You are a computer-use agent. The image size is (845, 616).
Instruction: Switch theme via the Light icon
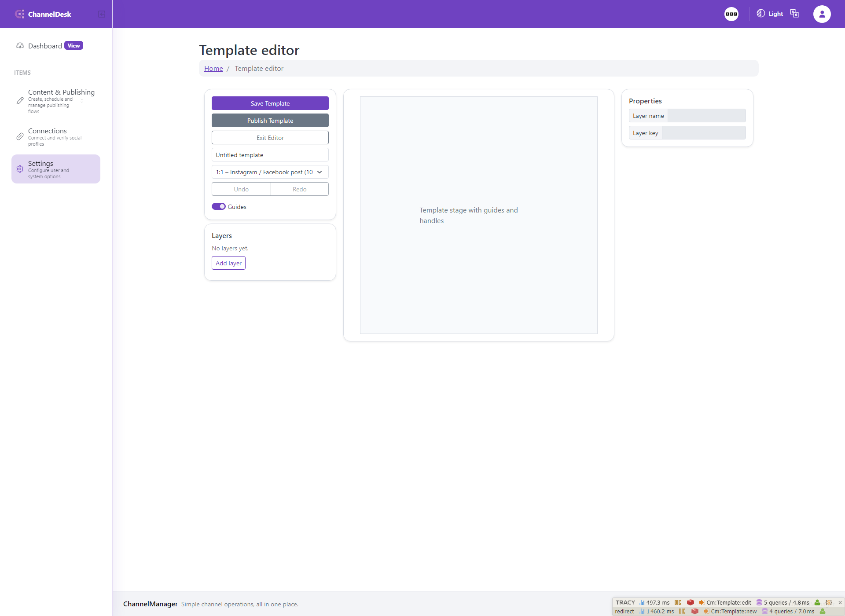coord(760,14)
